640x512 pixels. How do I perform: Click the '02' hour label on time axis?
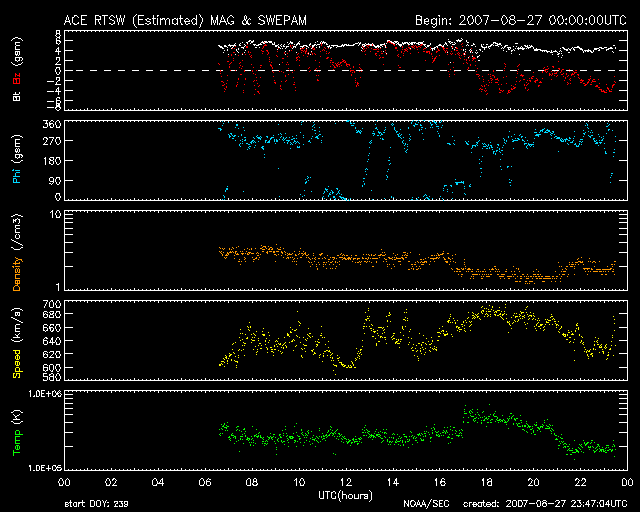pos(111,483)
